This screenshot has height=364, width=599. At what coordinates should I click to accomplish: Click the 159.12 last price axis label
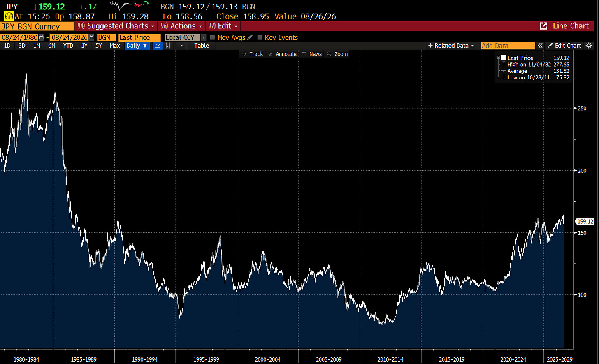point(585,221)
